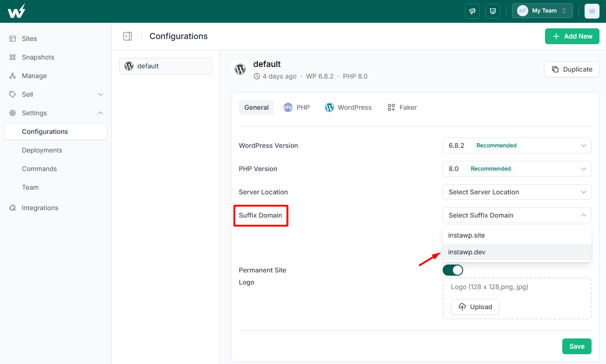Click the Settings gear icon
Image resolution: width=606 pixels, height=364 pixels.
[13, 113]
